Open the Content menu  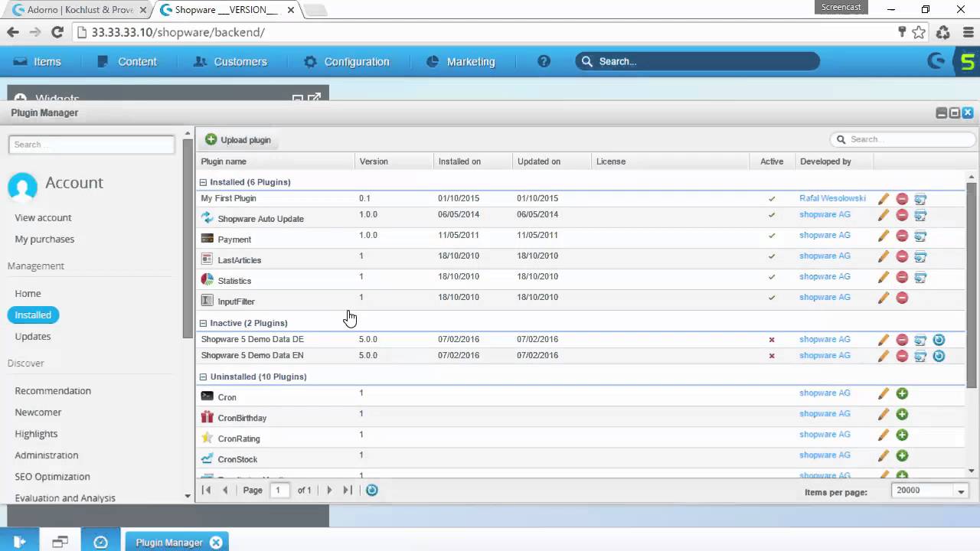pos(127,61)
